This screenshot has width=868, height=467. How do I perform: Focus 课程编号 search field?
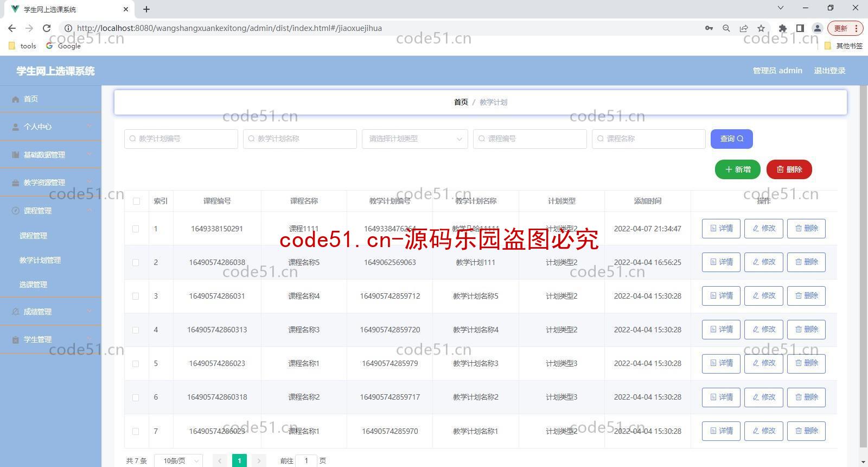(530, 139)
